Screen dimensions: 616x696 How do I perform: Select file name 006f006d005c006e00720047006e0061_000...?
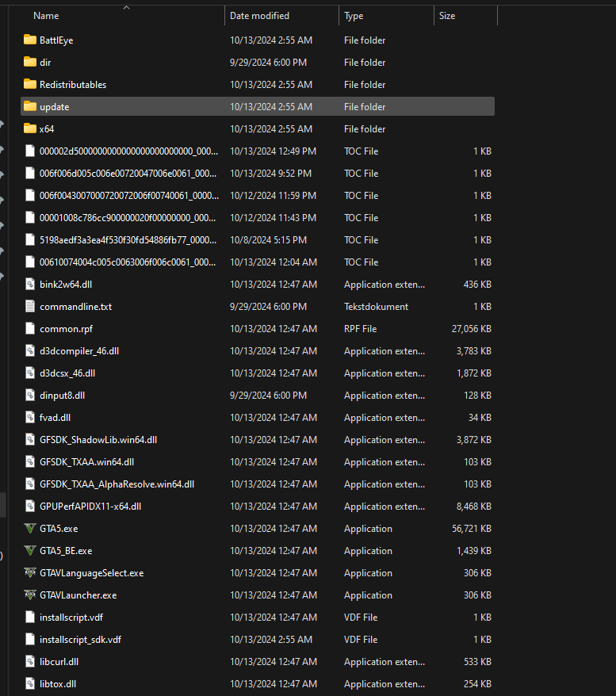pyautogui.click(x=128, y=174)
